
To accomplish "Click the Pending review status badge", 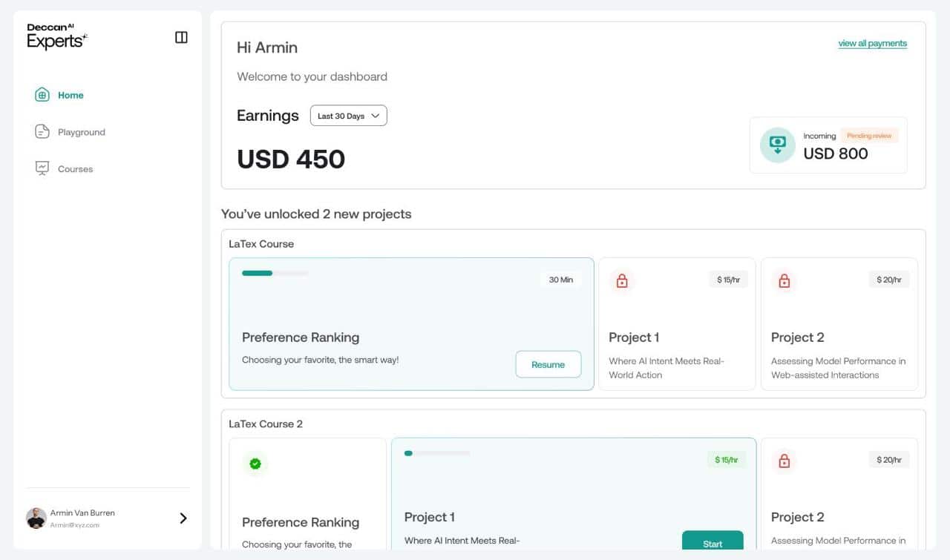I will pos(869,136).
